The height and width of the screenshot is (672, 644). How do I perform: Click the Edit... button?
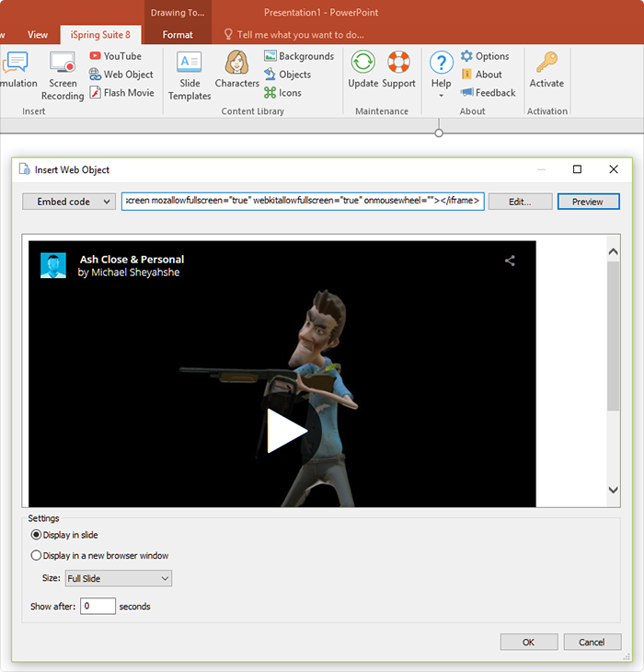point(520,202)
